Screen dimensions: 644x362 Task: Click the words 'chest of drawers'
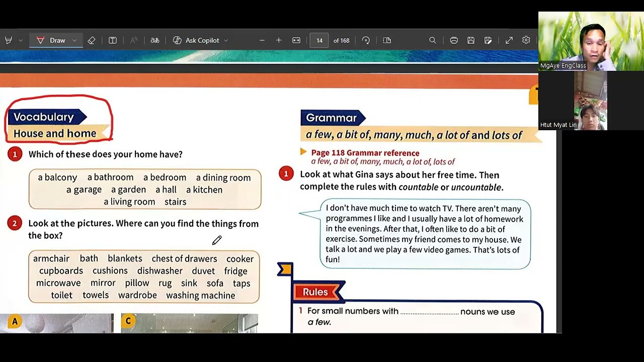pos(184,258)
